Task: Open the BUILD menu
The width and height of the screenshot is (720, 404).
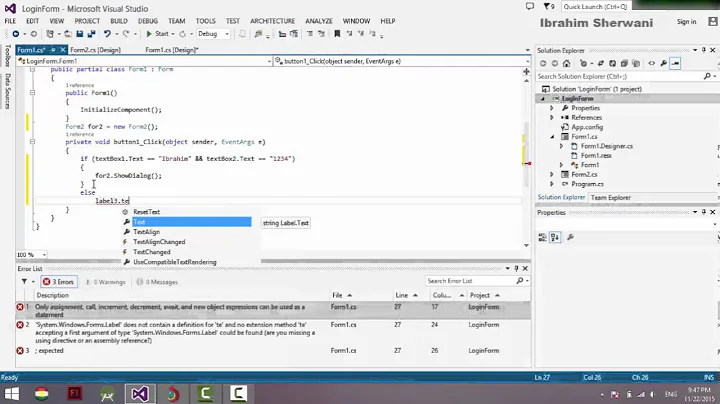Action: click(119, 21)
